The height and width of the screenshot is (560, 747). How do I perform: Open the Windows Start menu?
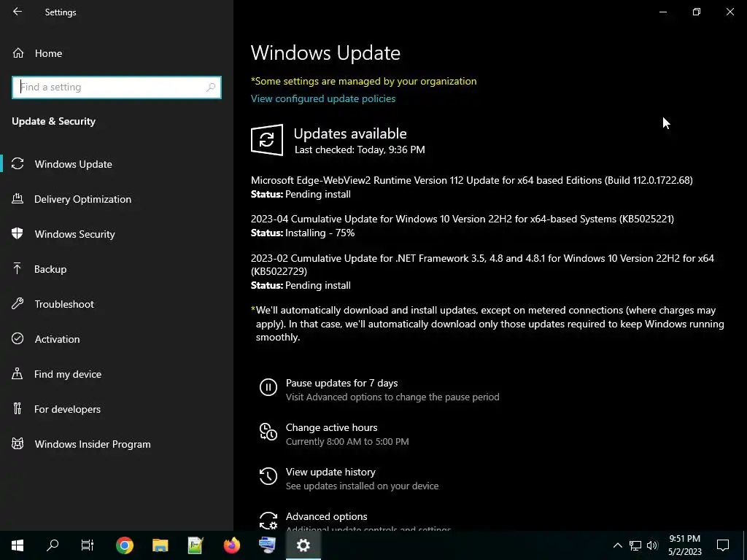pos(18,545)
